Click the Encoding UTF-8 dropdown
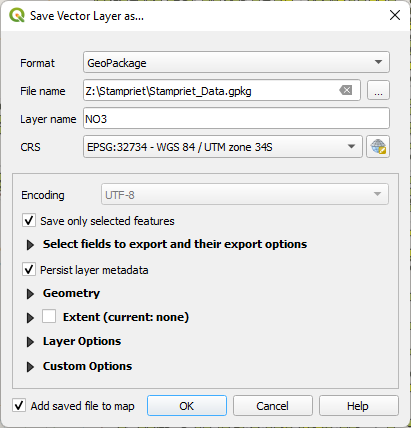Image resolution: width=411 pixels, height=428 pixels. (245, 194)
